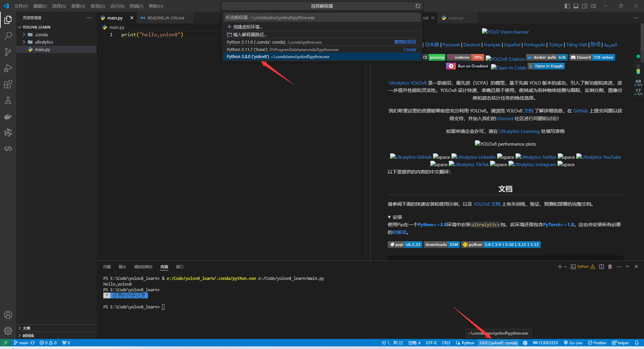
Task: Open the 运行(R) menu
Action: point(117,6)
